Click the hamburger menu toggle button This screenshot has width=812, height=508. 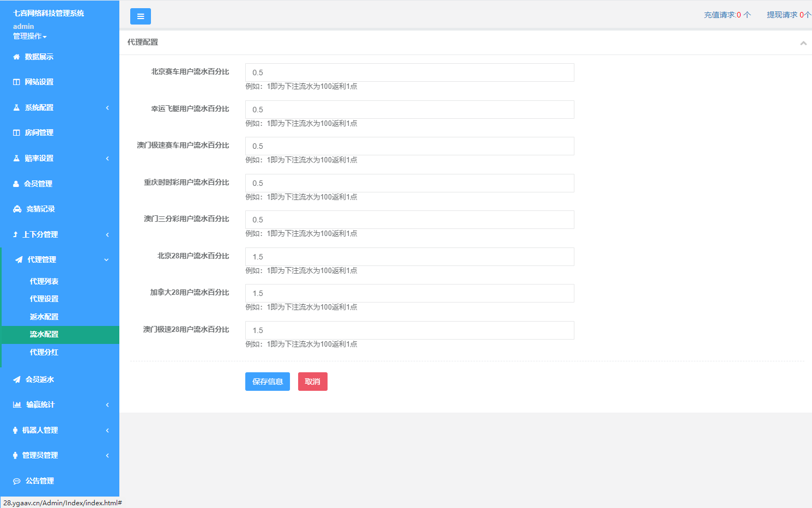pos(140,16)
